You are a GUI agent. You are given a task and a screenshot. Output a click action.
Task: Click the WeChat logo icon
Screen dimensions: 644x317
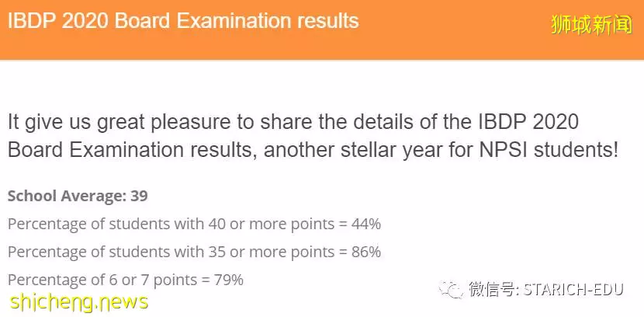point(452,290)
